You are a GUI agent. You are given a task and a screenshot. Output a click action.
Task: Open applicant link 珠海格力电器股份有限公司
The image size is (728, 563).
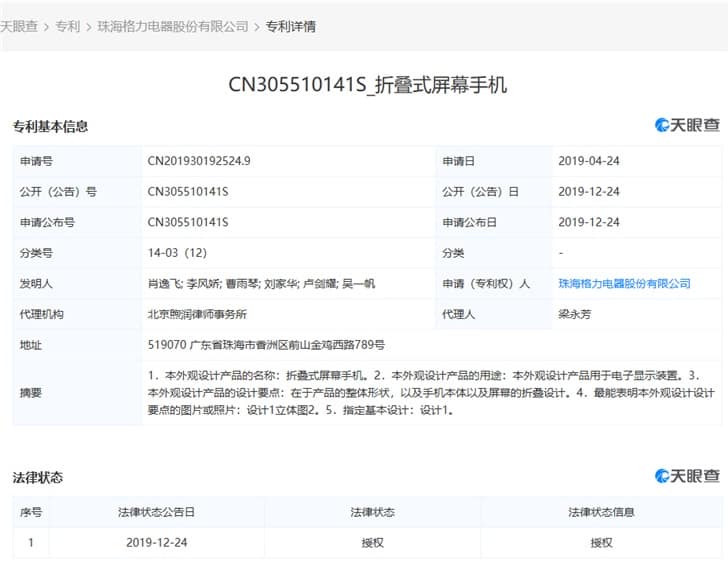[x=624, y=283]
